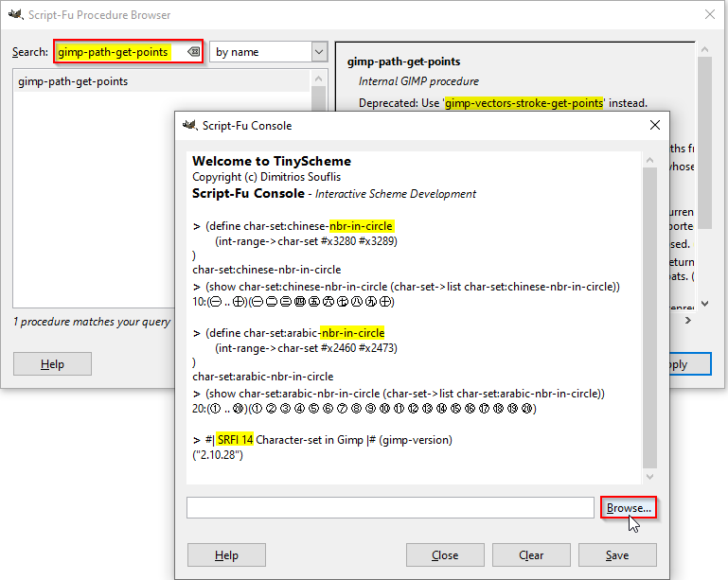
Task: Click the output line beginning with '20:'
Action: (364, 409)
